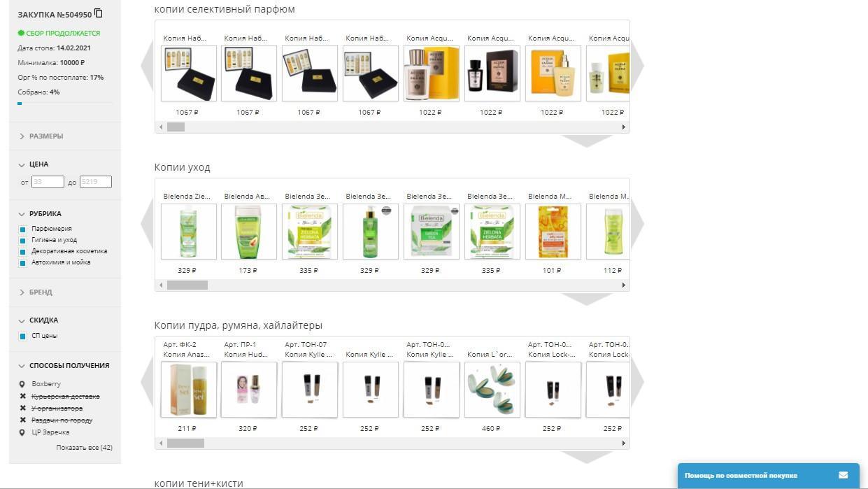Click the down arrow under селективный парфюм carousel
The width and height of the screenshot is (868, 489).
tap(587, 141)
